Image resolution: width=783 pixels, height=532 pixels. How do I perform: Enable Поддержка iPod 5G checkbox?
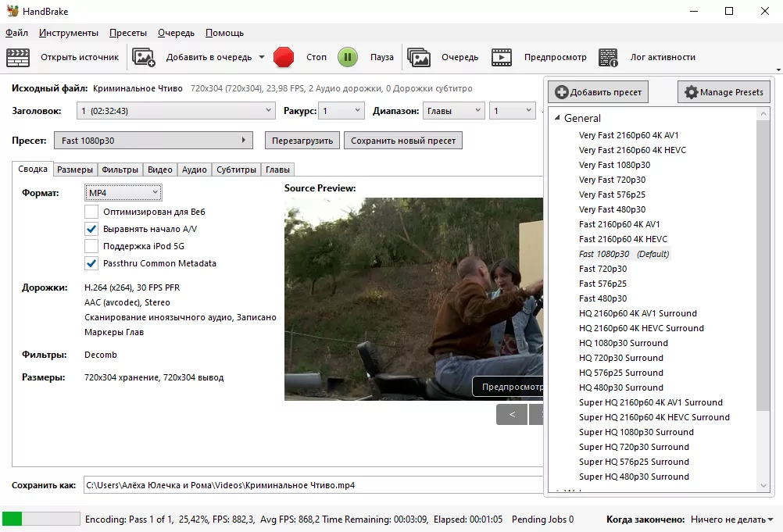pos(91,246)
